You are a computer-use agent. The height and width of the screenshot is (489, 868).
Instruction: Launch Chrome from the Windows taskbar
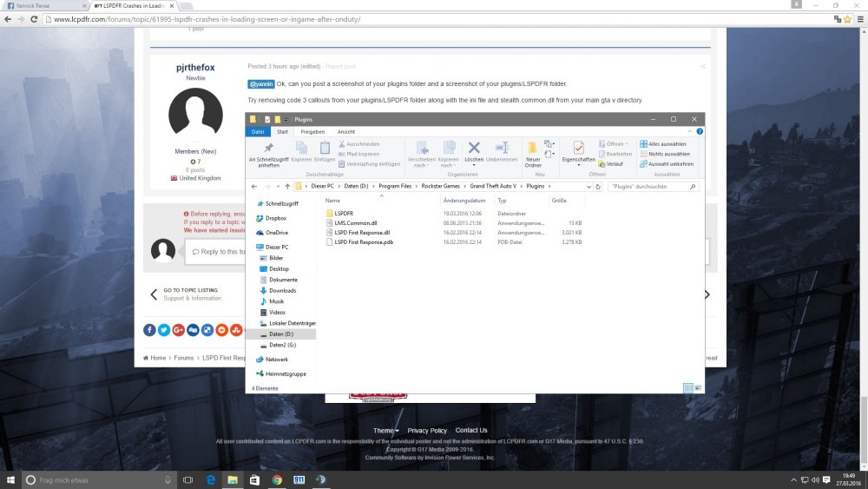(x=277, y=479)
